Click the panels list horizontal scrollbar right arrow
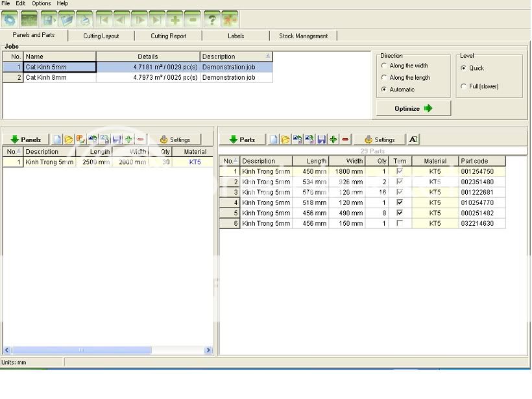Viewport: 532px width, 399px height. click(208, 350)
